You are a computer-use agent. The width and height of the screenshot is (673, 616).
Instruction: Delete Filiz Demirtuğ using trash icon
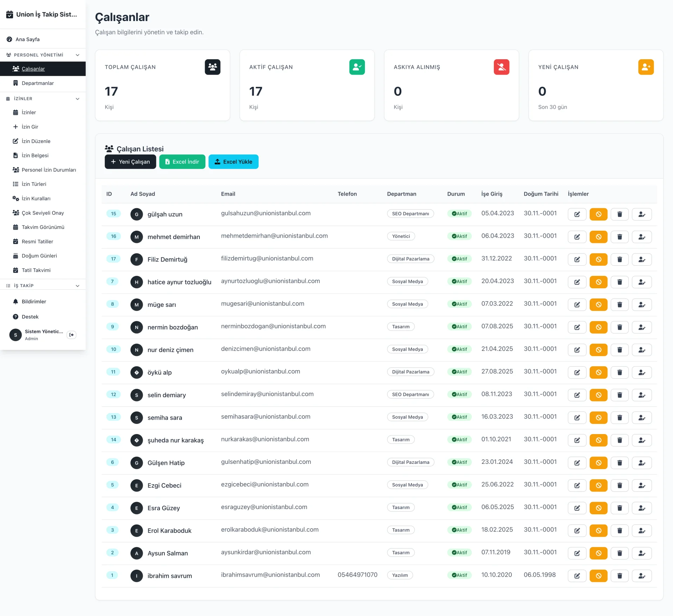pos(619,259)
